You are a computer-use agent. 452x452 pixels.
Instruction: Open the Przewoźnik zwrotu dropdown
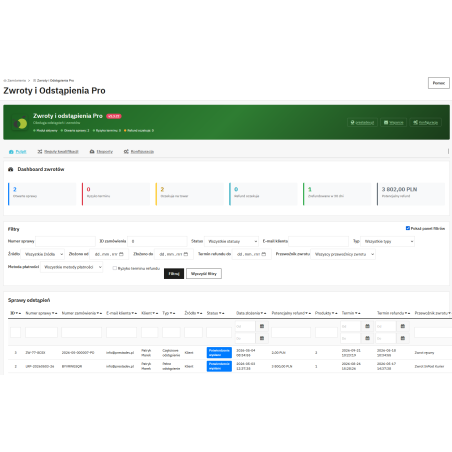(x=343, y=254)
